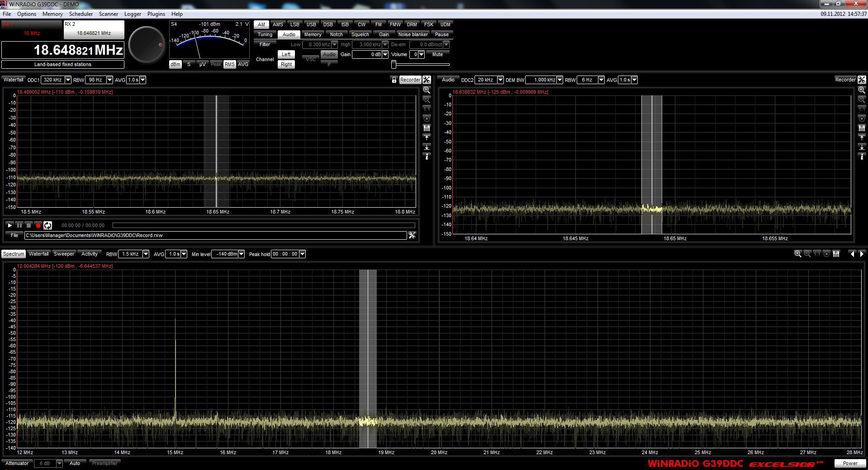Open audio Gain 0 dB dropdown
This screenshot has height=470, width=868.
tap(385, 54)
